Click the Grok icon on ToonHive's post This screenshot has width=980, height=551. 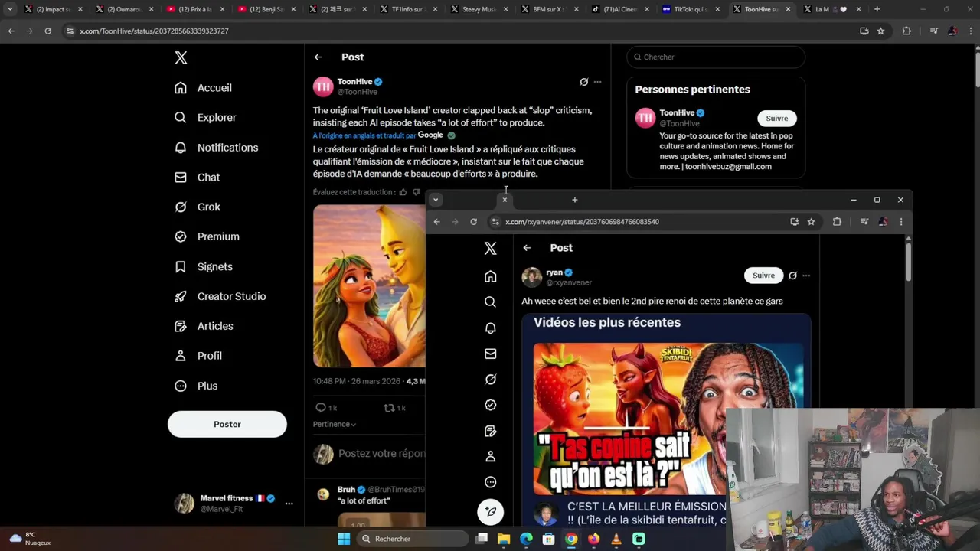click(x=583, y=82)
